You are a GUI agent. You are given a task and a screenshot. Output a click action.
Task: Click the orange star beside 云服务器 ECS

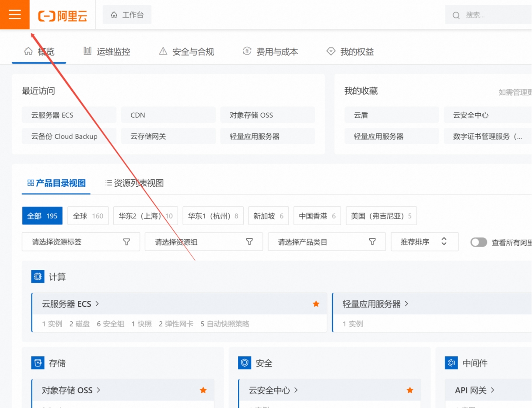[x=316, y=304]
